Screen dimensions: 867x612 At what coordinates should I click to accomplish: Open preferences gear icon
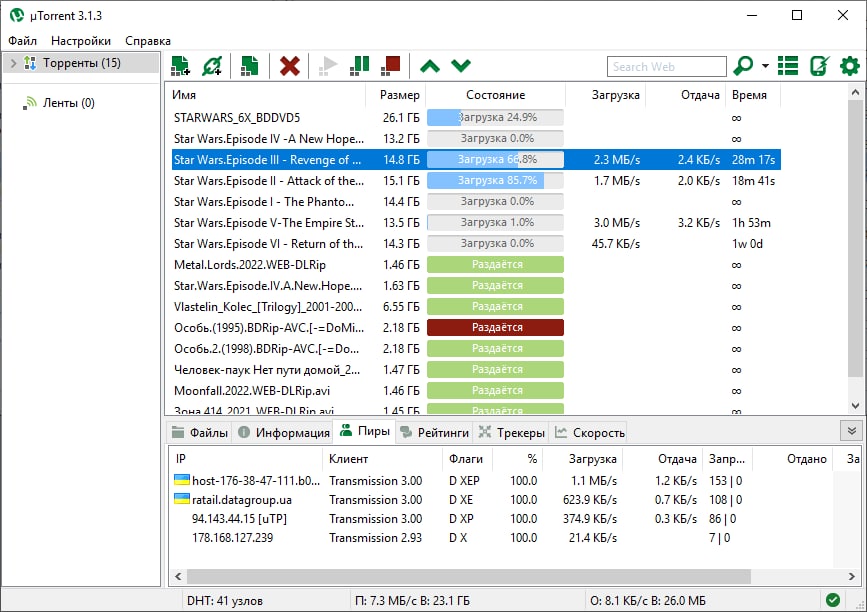(850, 66)
